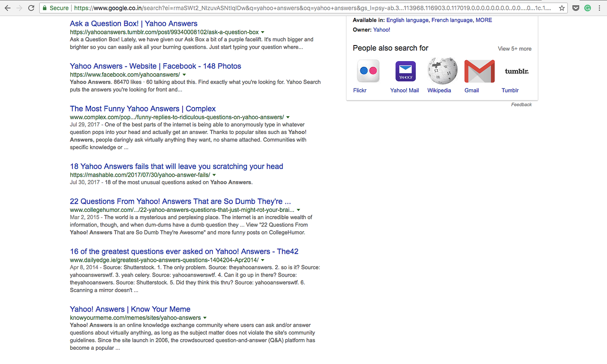The width and height of the screenshot is (607, 364).
Task: Click the 'English language' link
Action: [407, 20]
